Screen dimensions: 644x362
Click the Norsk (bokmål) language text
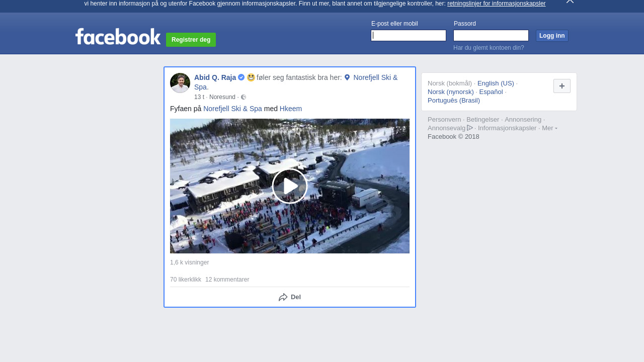450,83
